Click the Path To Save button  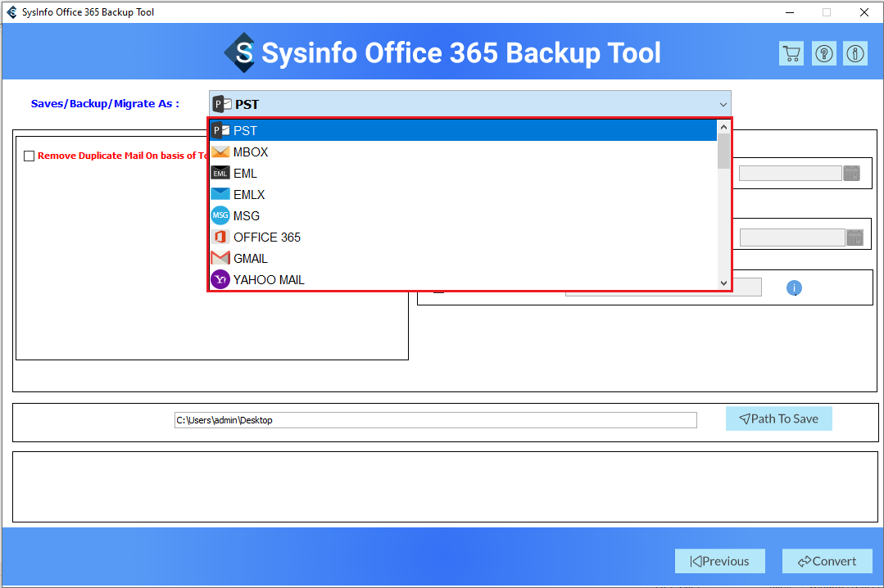(778, 418)
